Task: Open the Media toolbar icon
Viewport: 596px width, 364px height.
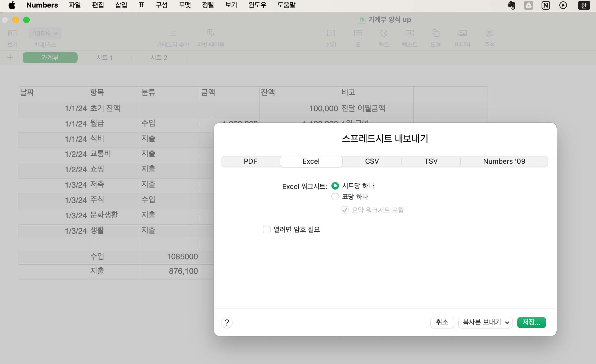Action: (x=462, y=33)
